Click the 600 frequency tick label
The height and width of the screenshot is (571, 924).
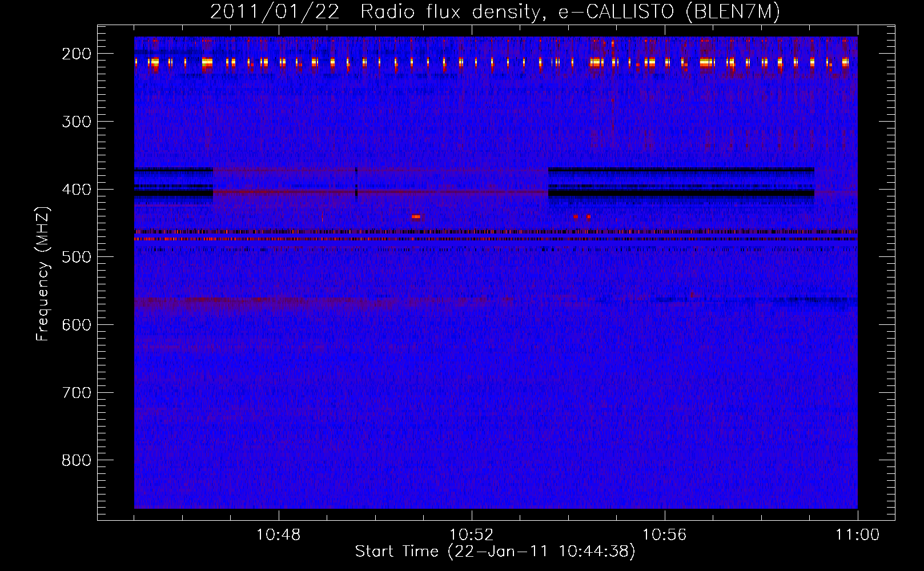77,325
